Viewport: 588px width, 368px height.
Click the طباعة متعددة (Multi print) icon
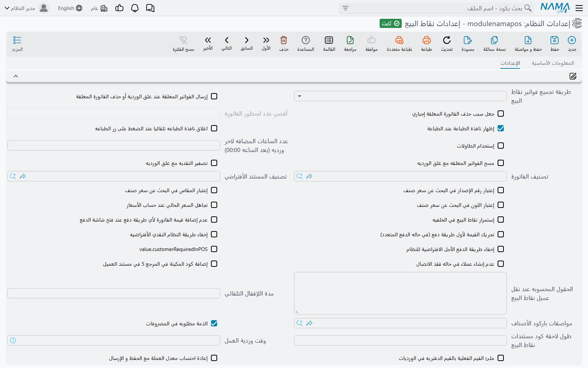click(x=399, y=40)
